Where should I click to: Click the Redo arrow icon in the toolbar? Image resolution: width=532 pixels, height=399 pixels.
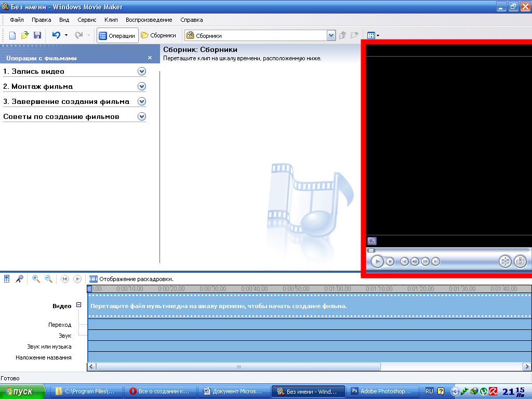[x=79, y=35]
